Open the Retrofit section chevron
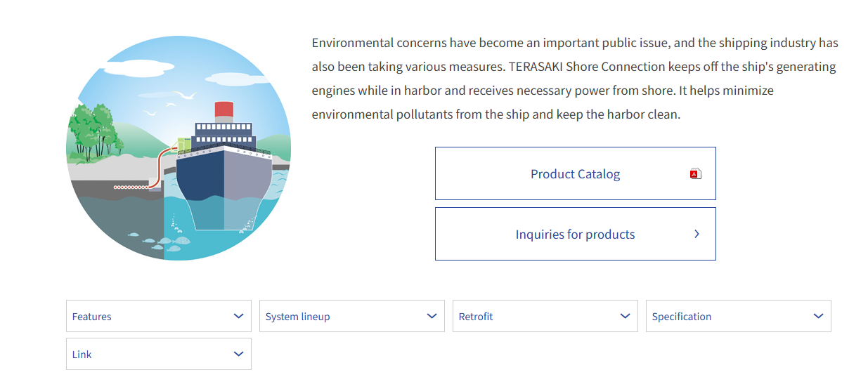 point(625,316)
